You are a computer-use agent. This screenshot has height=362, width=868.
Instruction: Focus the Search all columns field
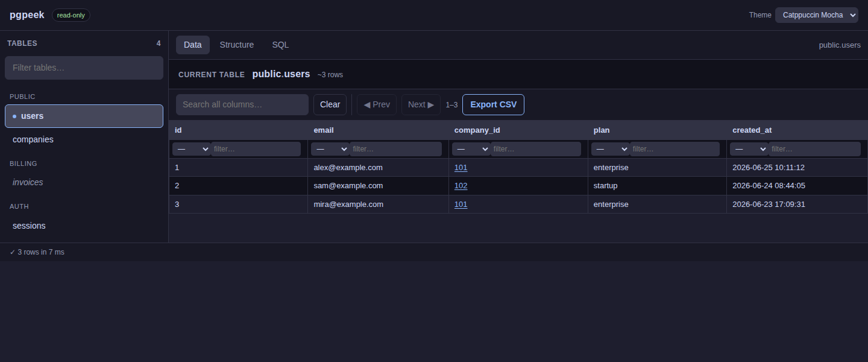point(242,104)
